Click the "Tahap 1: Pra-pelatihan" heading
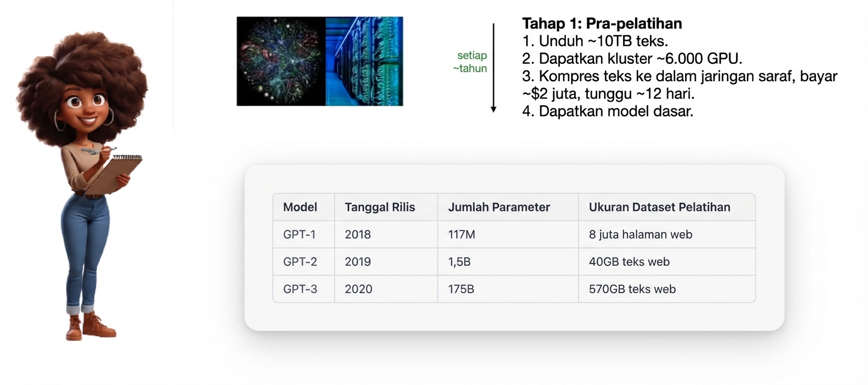868x385 pixels. pos(602,24)
